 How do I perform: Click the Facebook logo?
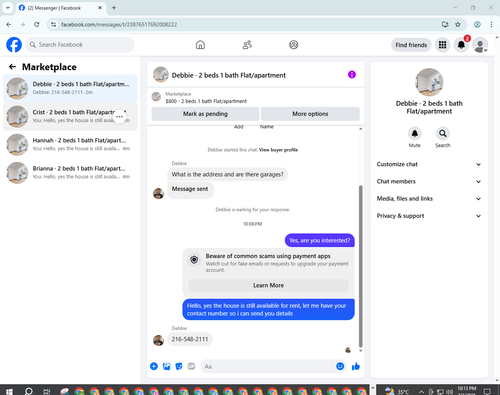pyautogui.click(x=14, y=45)
